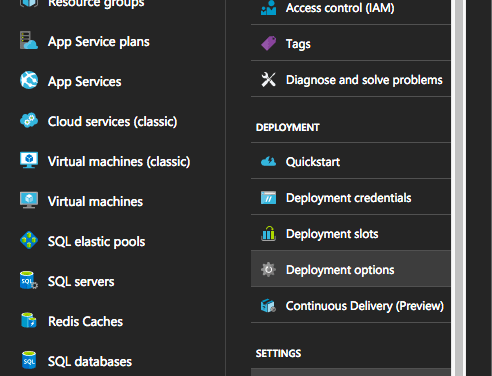Open SQL databases

[90, 362]
